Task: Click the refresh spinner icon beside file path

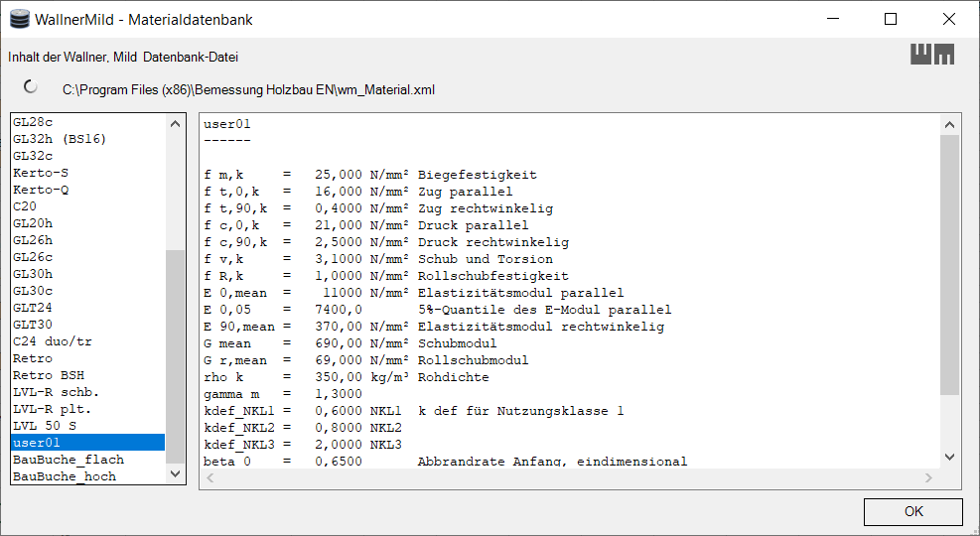Action: [x=30, y=86]
